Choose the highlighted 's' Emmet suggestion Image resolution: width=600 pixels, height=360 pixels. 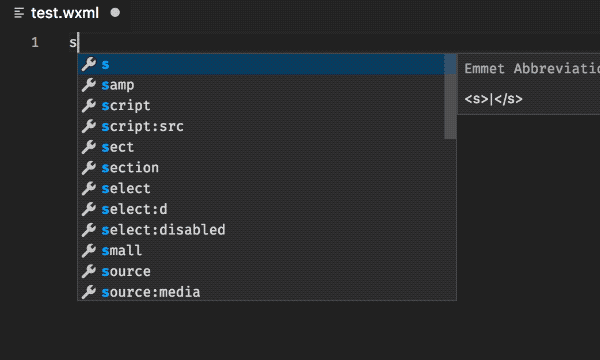pyautogui.click(x=261, y=64)
